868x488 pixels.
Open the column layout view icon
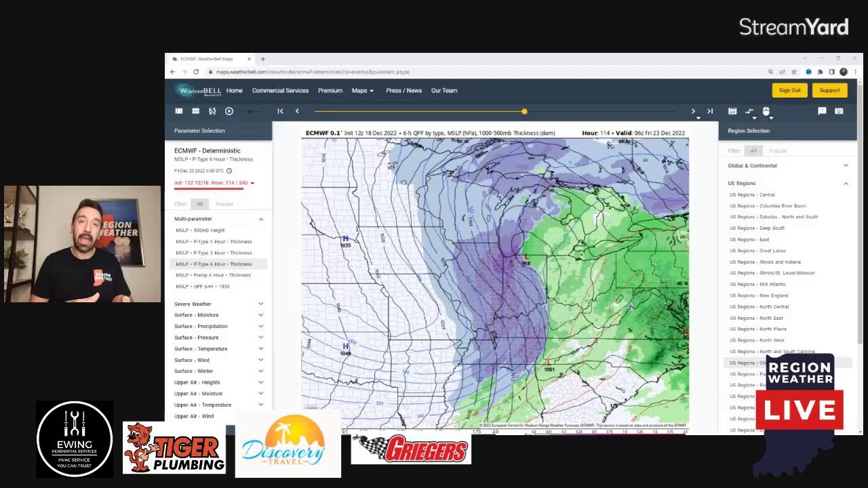(x=179, y=111)
